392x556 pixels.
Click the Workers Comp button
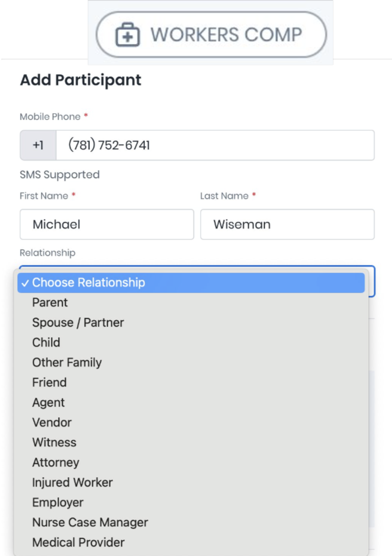211,34
